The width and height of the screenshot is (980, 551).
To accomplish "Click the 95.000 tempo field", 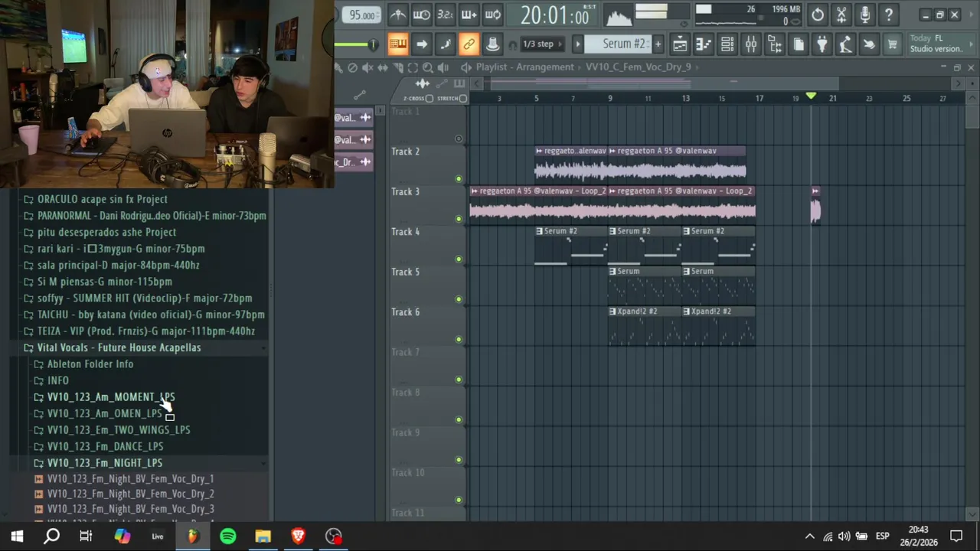I will pyautogui.click(x=361, y=15).
